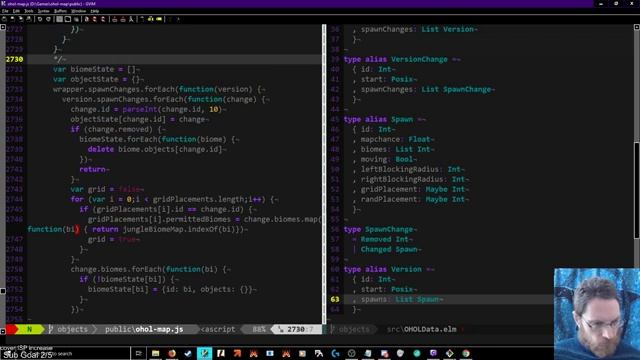Click the Load session toolbar icon

114,19
